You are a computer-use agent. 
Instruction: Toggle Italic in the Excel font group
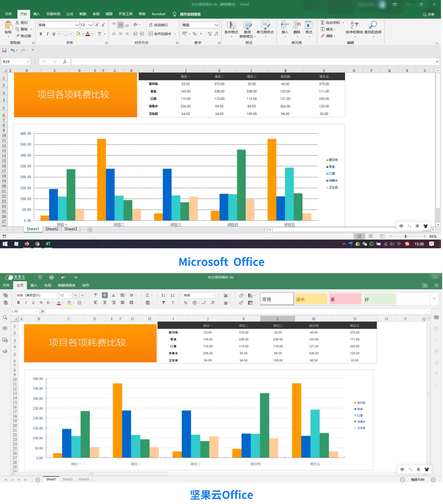[47, 34]
